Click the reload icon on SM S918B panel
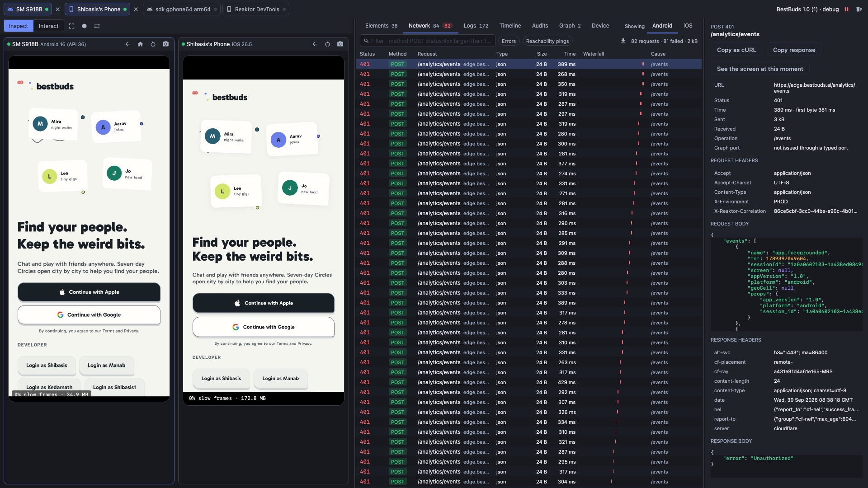 (x=153, y=44)
